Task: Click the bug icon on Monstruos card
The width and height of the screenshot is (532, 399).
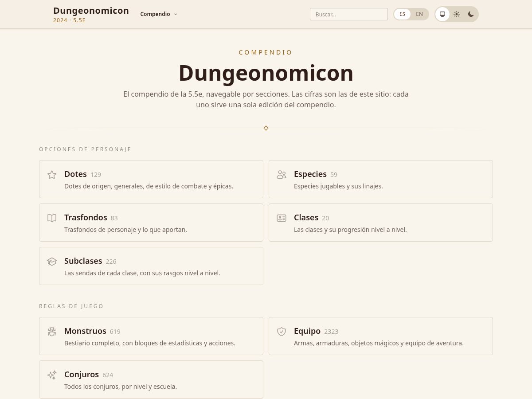Action: 52,332
